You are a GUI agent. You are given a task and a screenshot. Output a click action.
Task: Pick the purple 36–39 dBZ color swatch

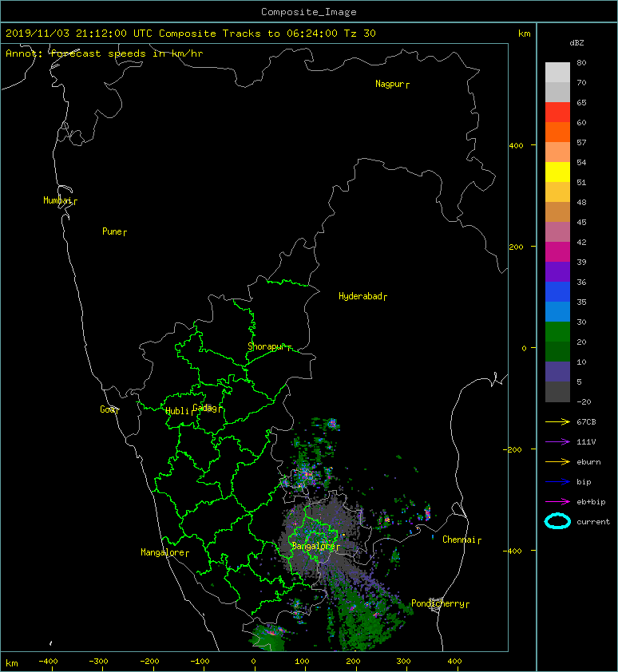click(x=557, y=271)
